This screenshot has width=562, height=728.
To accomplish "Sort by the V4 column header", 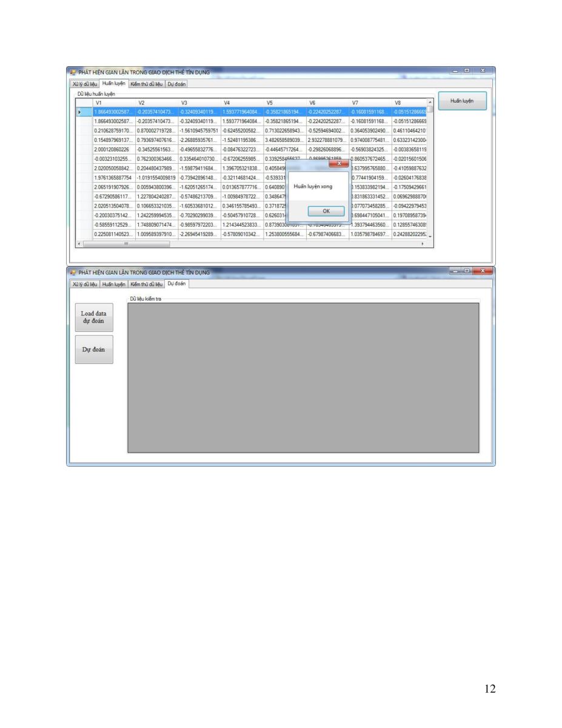I will pos(242,103).
